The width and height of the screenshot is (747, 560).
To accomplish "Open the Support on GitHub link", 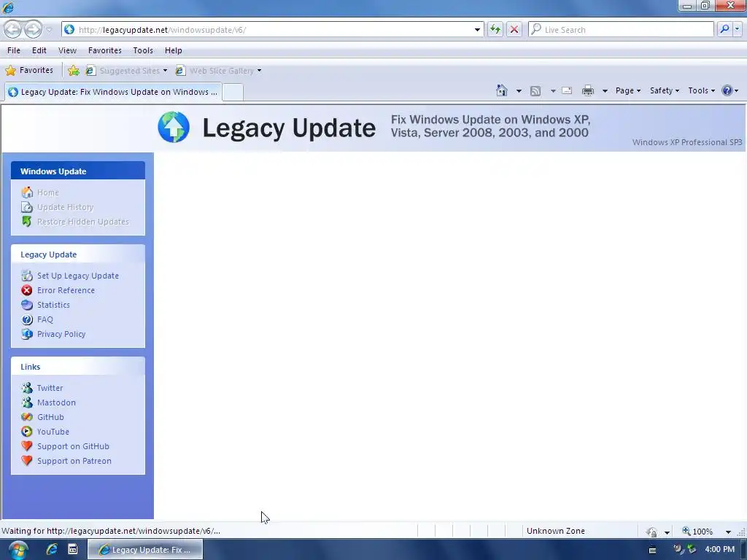I will click(74, 446).
